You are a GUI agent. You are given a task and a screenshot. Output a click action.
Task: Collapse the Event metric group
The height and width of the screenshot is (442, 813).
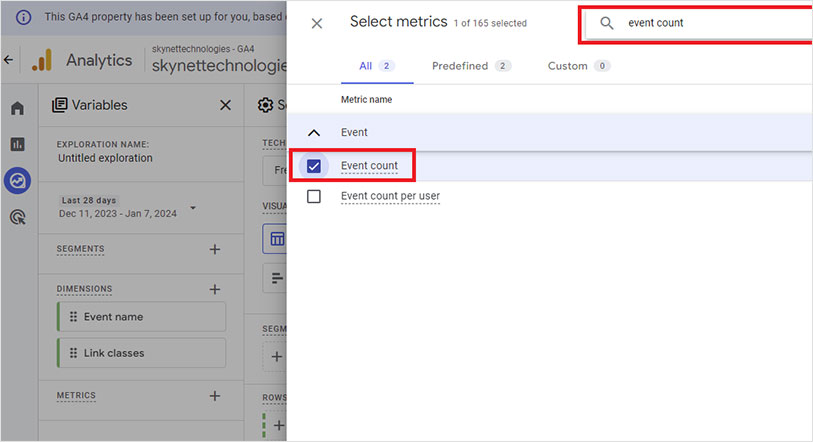(x=314, y=132)
